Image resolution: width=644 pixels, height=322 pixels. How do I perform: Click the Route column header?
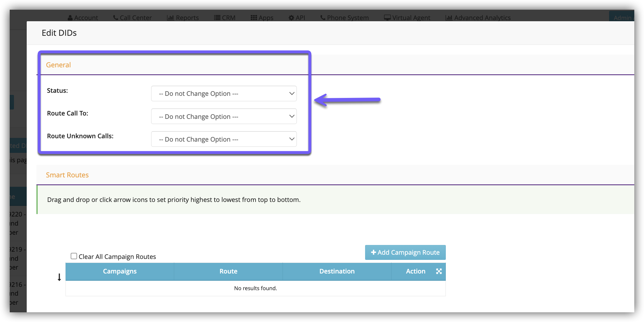[x=228, y=271]
